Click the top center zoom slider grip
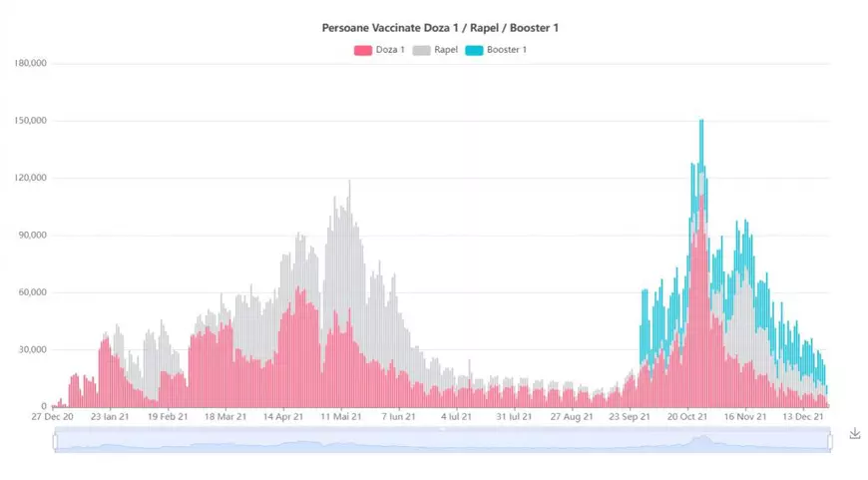 (443, 429)
